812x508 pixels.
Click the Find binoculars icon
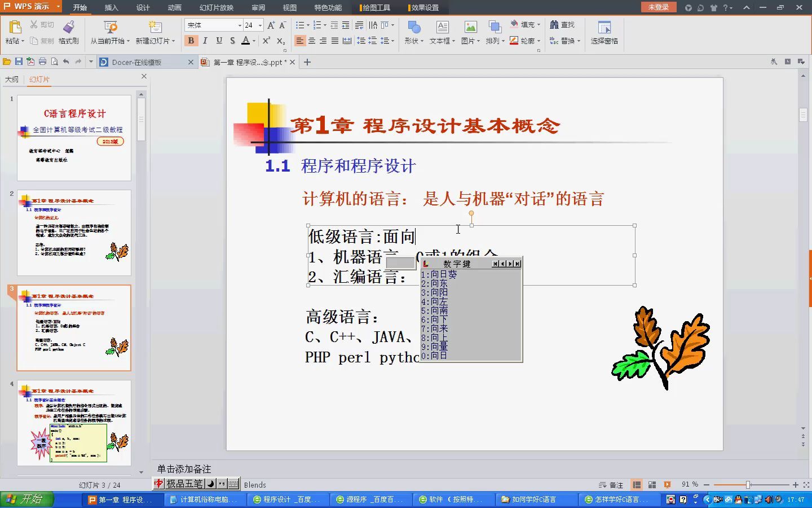click(x=554, y=25)
